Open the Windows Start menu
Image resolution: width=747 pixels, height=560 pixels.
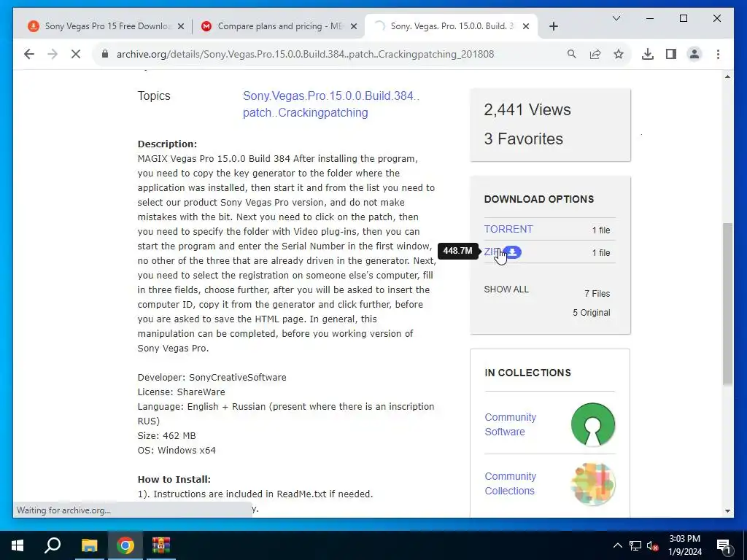click(x=18, y=545)
